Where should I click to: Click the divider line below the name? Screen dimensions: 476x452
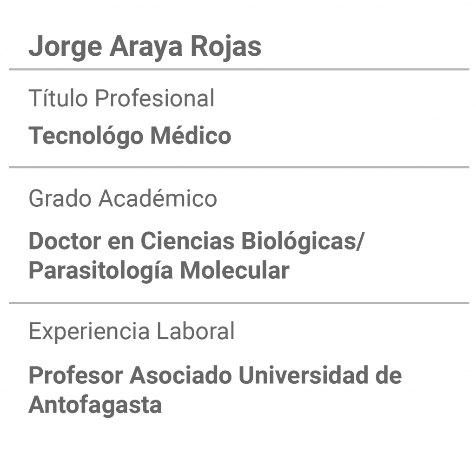(x=239, y=70)
